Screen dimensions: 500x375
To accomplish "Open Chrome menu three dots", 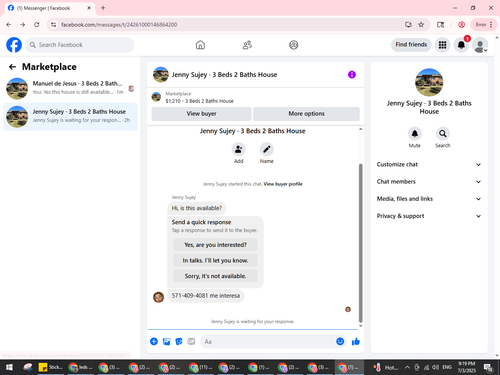I will [491, 25].
